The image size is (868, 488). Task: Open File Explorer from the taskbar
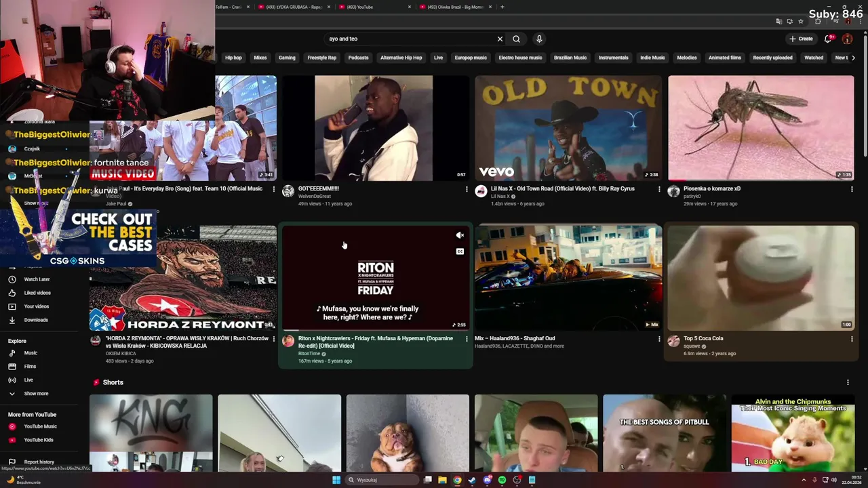point(442,480)
